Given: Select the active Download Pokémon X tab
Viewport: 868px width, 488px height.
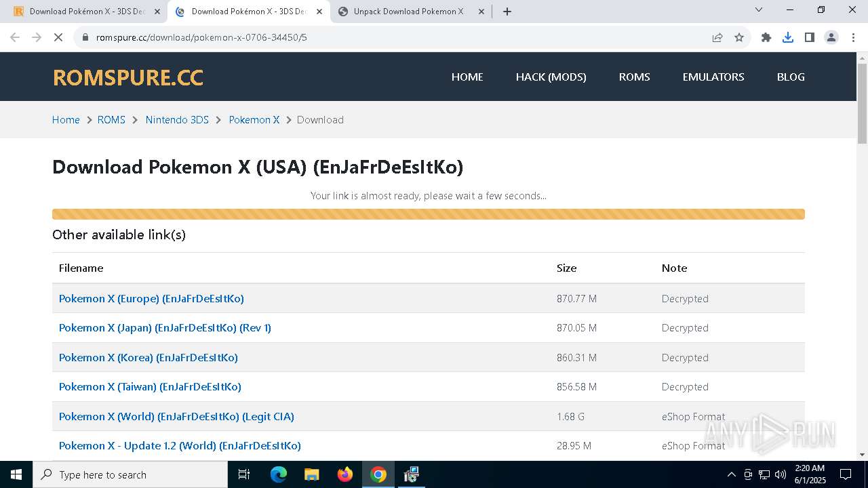Looking at the screenshot, I should 248,12.
